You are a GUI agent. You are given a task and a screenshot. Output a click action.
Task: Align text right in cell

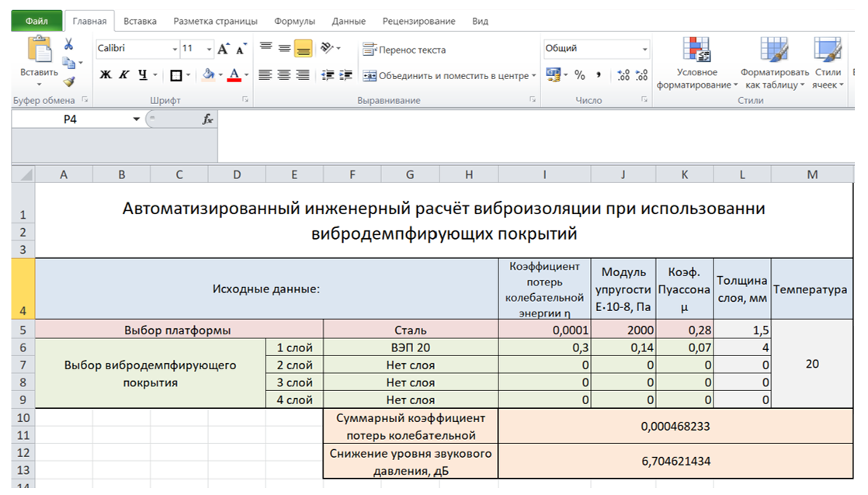[302, 74]
